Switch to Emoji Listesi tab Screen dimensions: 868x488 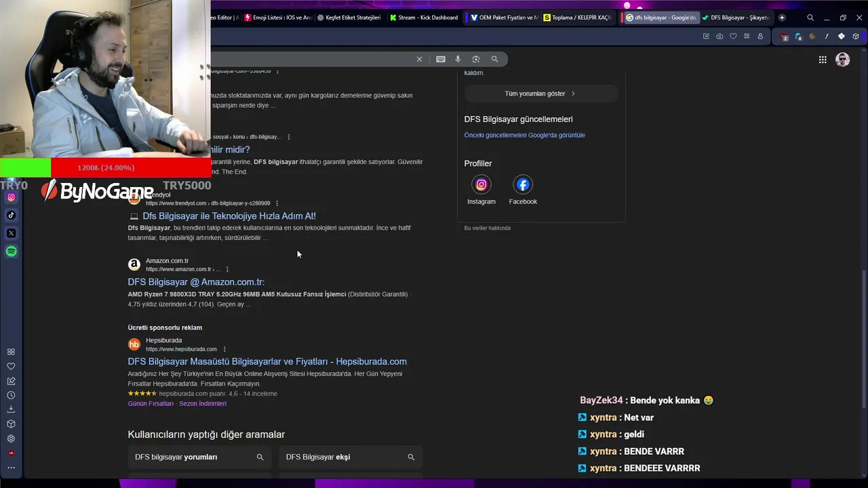[x=278, y=18]
